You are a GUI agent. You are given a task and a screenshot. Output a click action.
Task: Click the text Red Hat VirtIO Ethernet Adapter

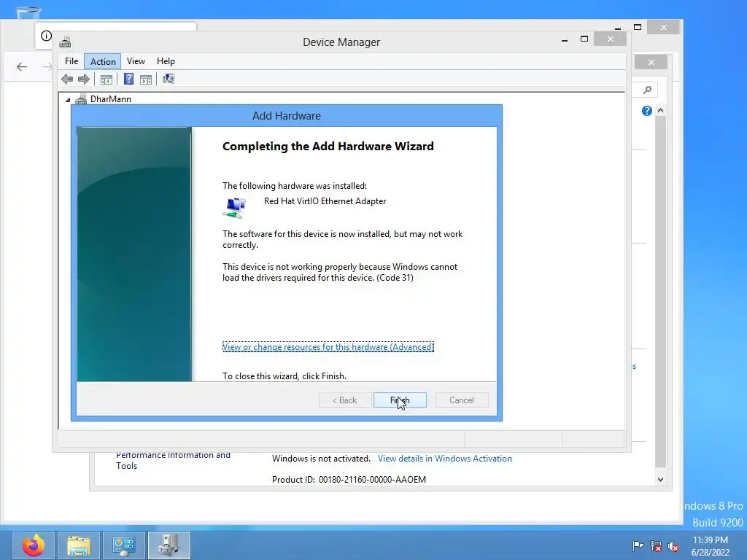pos(325,201)
